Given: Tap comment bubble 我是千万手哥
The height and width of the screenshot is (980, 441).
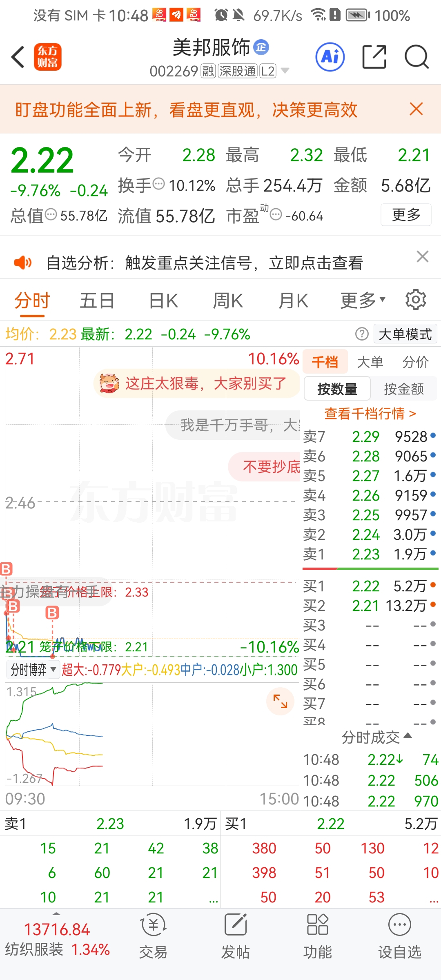Looking at the screenshot, I should [x=233, y=425].
